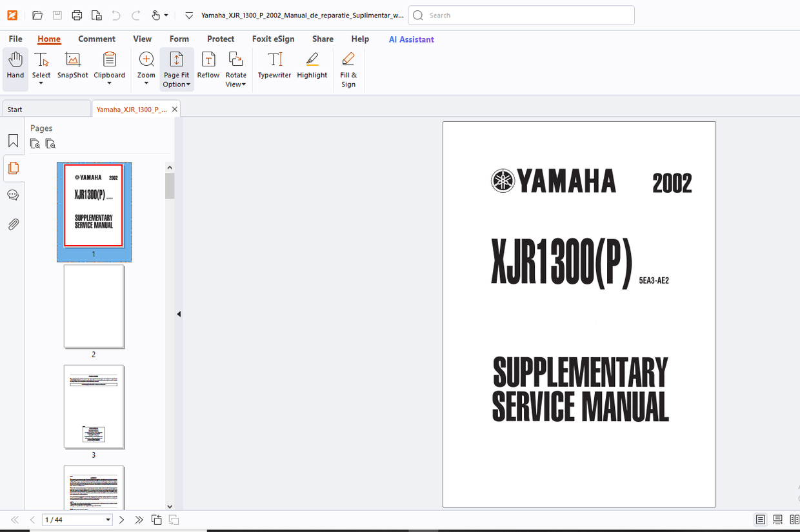Toggle the Pages sidebar panel

point(13,168)
